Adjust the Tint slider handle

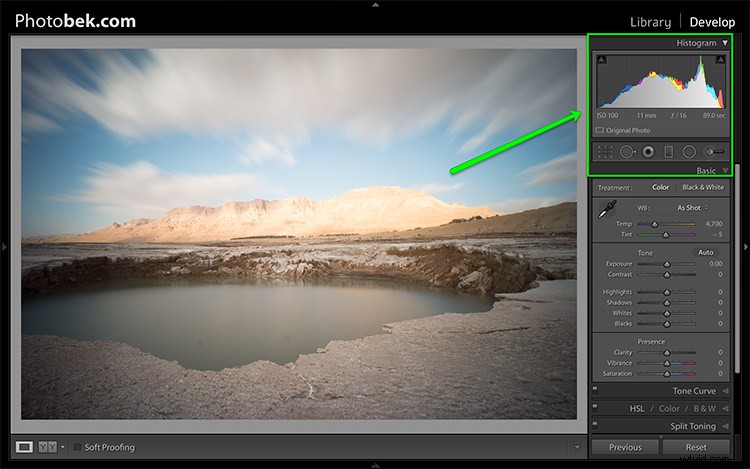(665, 235)
